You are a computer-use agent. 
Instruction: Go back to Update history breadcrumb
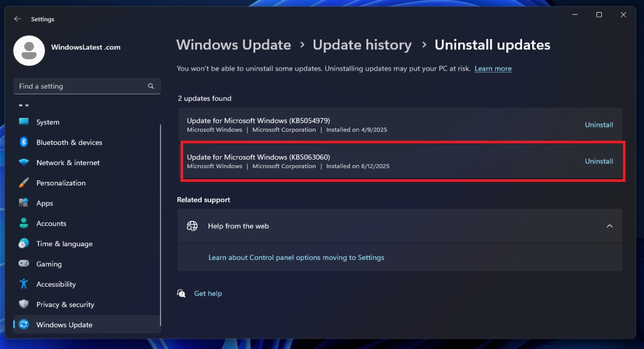(362, 45)
